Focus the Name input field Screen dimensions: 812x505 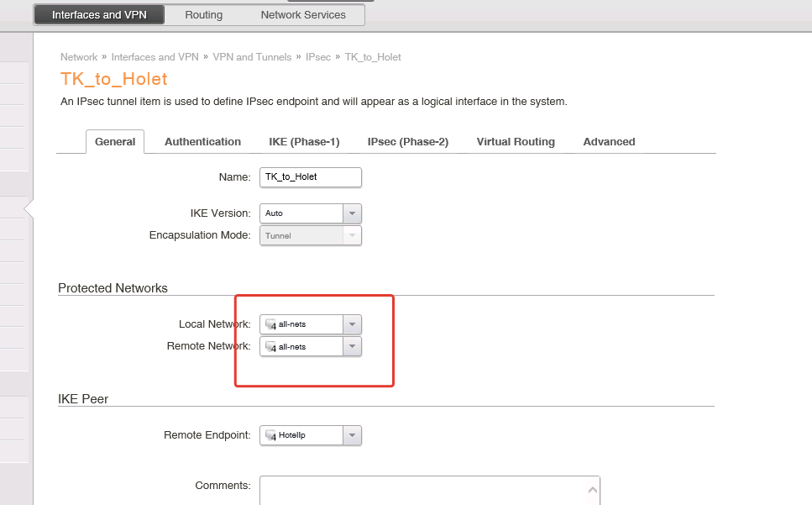310,177
